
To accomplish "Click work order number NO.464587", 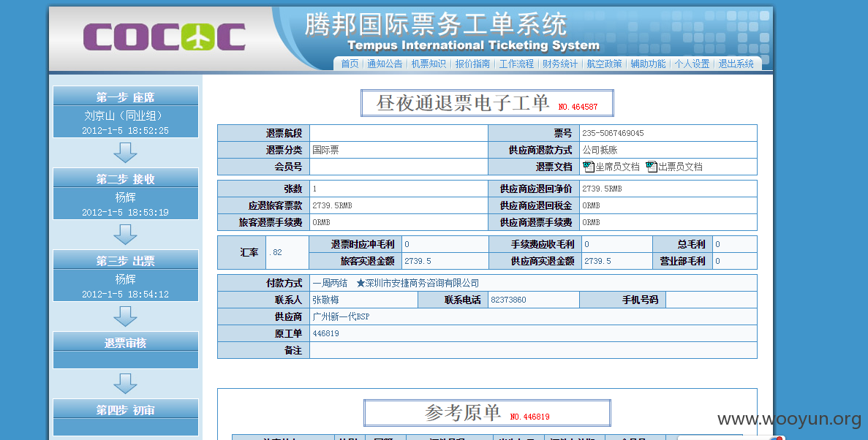I will coord(578,107).
